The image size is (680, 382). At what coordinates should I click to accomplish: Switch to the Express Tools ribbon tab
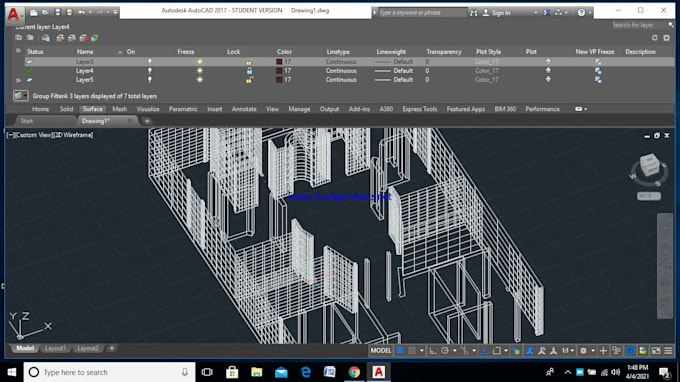[x=419, y=109]
